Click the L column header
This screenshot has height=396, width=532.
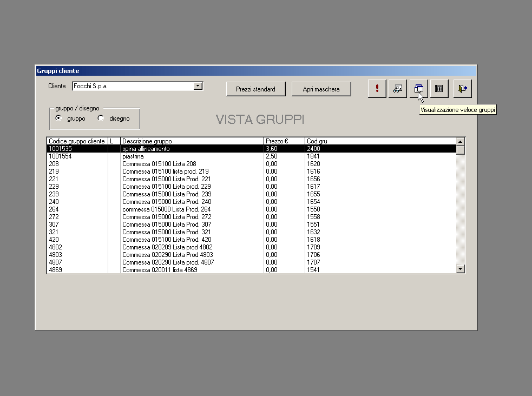(114, 141)
